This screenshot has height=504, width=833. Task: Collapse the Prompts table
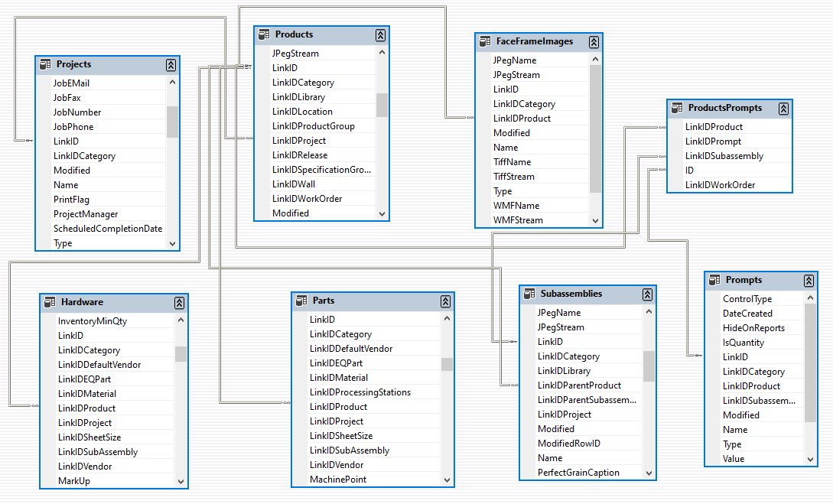809,280
